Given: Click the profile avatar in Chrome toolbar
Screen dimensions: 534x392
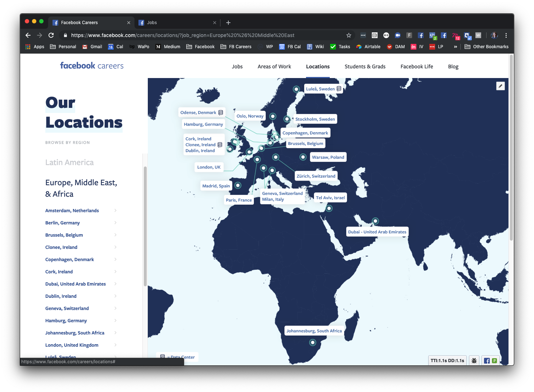Looking at the screenshot, I should point(494,35).
